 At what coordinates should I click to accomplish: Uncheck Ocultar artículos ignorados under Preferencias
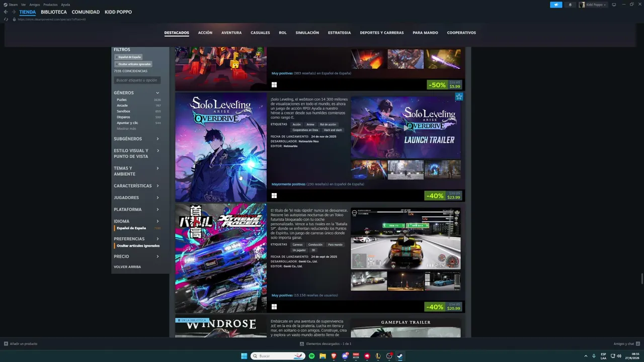click(138, 246)
